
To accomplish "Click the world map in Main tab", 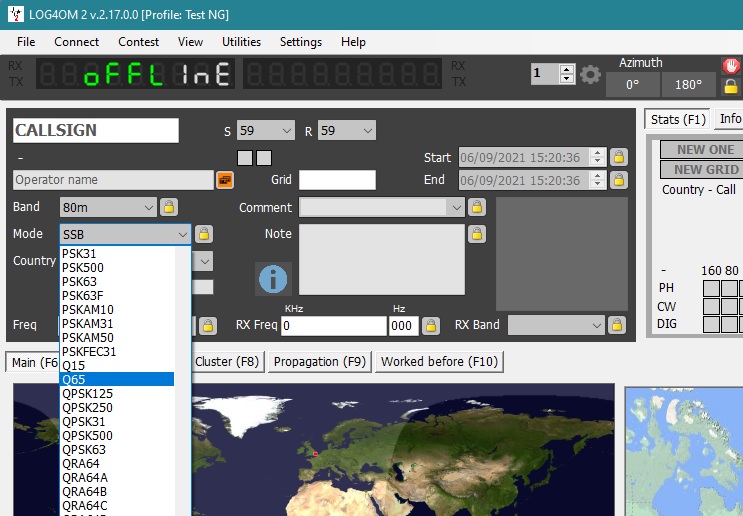I will coord(403,450).
